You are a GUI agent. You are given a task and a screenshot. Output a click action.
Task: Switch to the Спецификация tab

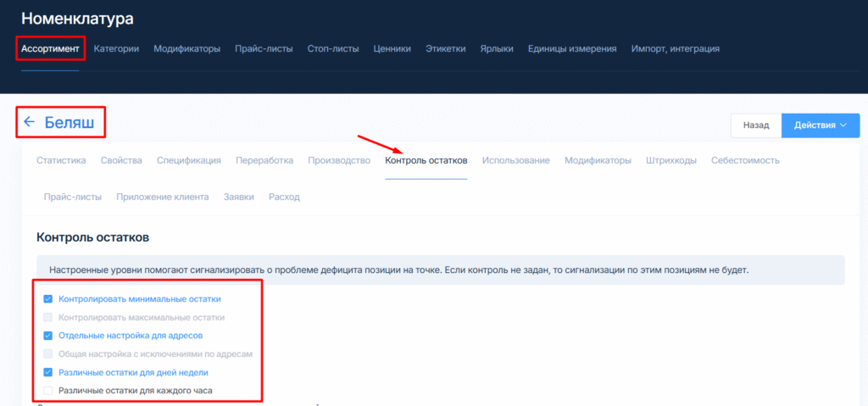[x=188, y=160]
